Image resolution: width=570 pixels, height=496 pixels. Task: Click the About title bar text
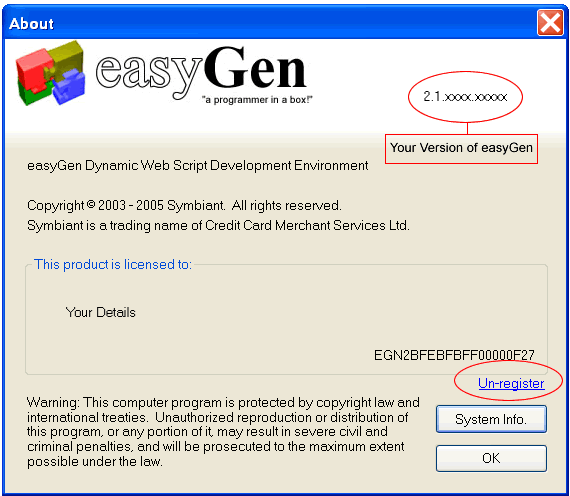31,24
